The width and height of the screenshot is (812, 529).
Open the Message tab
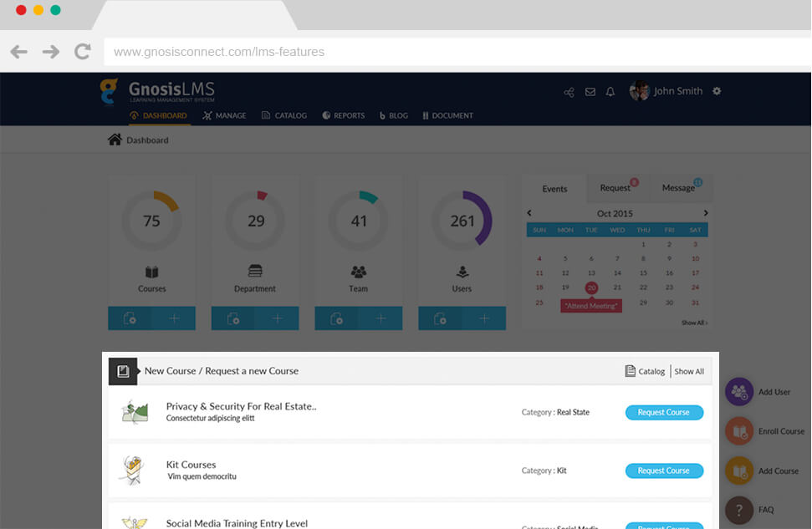pos(679,188)
